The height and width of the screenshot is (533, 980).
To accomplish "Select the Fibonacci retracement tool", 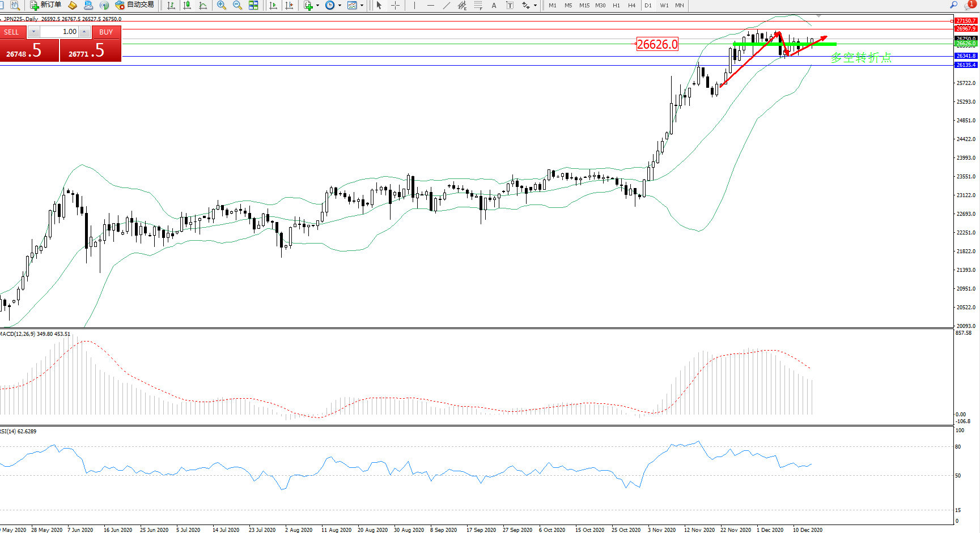I will (478, 5).
